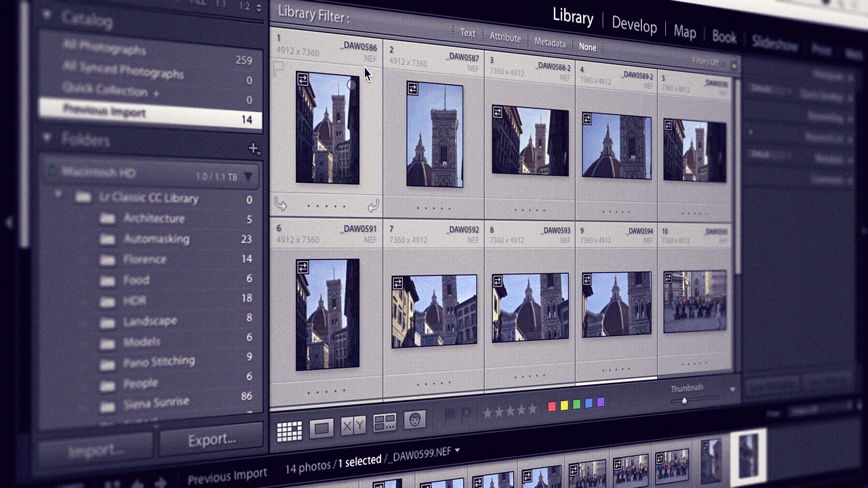Open People face view icon
The width and height of the screenshot is (868, 488).
(x=414, y=420)
